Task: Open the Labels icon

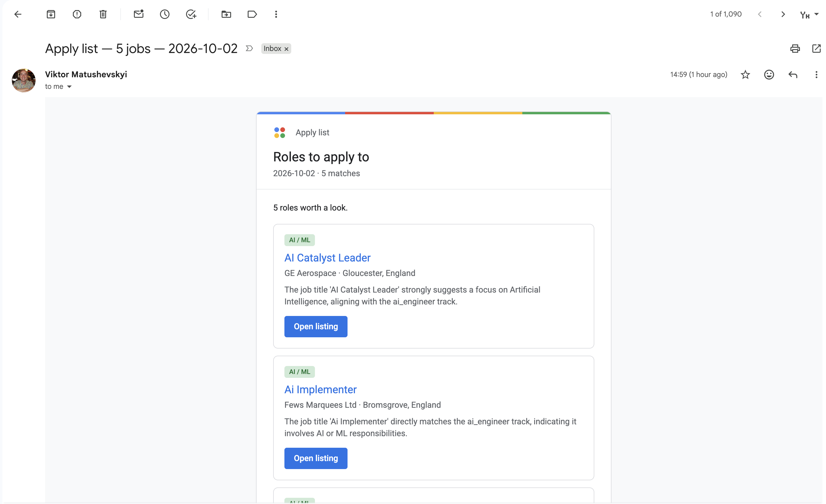Action: (x=252, y=14)
